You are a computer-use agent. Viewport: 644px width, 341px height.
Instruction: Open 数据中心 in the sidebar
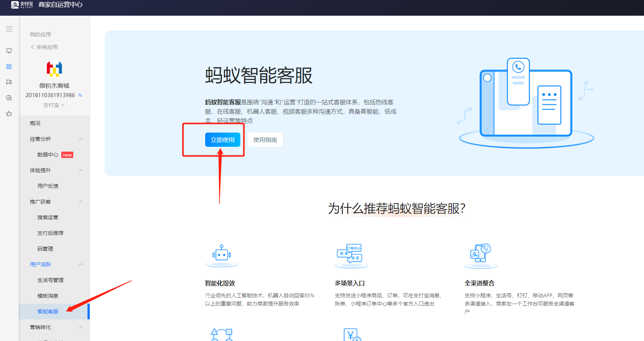[x=48, y=155]
